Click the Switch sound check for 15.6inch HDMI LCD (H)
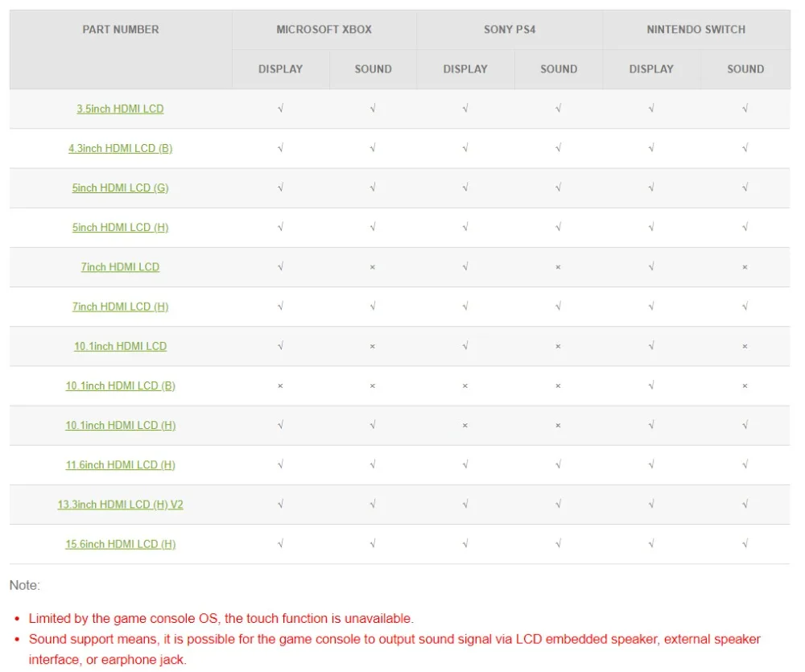805x672 pixels. pyautogui.click(x=745, y=543)
